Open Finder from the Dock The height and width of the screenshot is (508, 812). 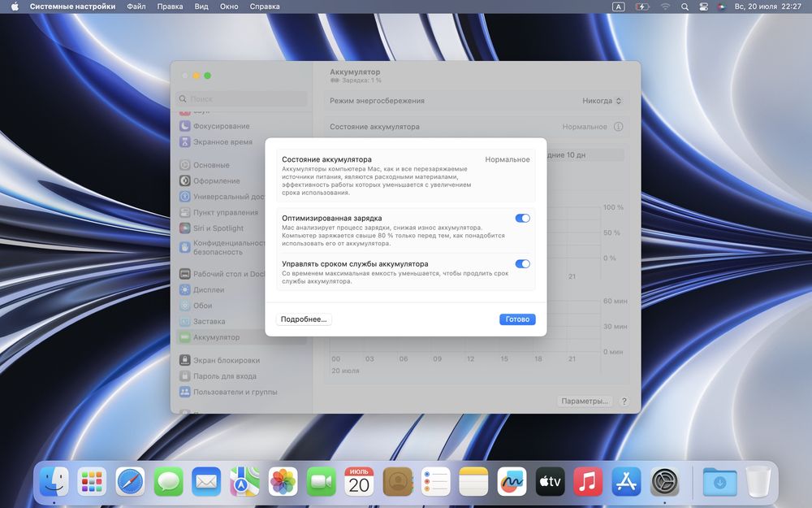point(54,481)
